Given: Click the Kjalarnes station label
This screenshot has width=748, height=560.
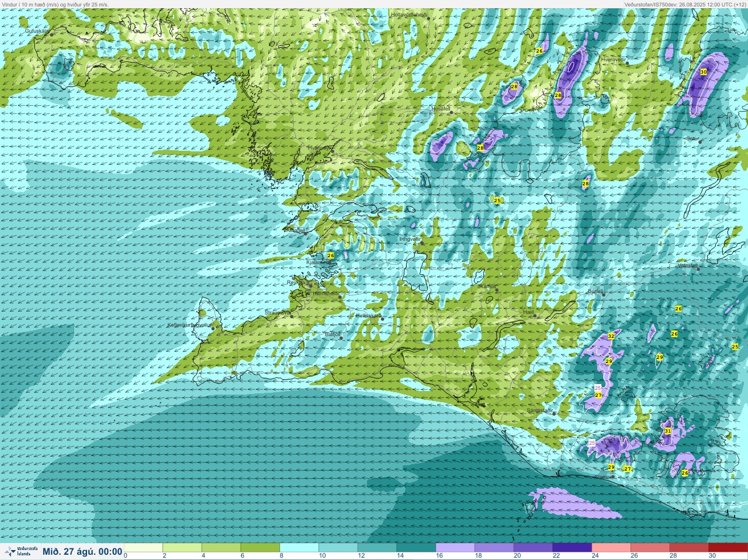Looking at the screenshot, I should 317,262.
